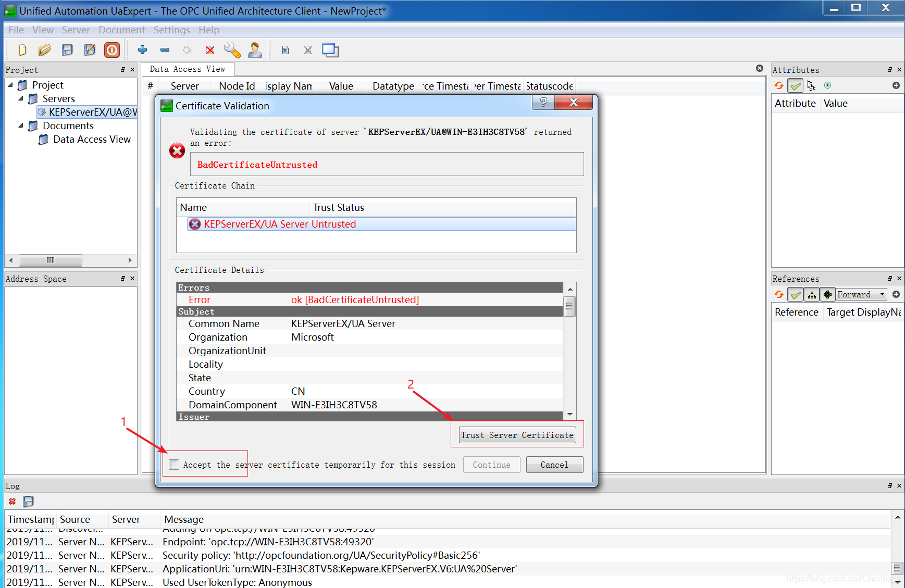This screenshot has height=588, width=905.
Task: Save the log with the floppy icon
Action: pos(29,502)
